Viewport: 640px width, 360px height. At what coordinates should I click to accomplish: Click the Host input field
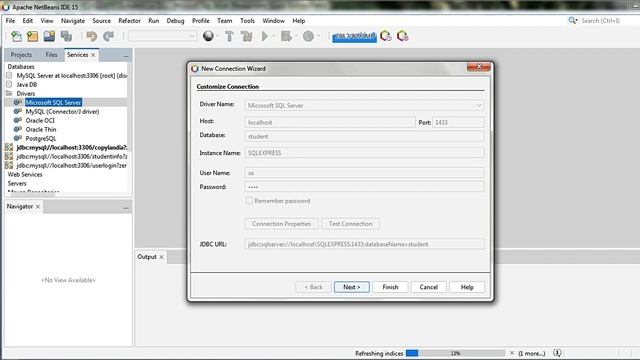(x=330, y=122)
